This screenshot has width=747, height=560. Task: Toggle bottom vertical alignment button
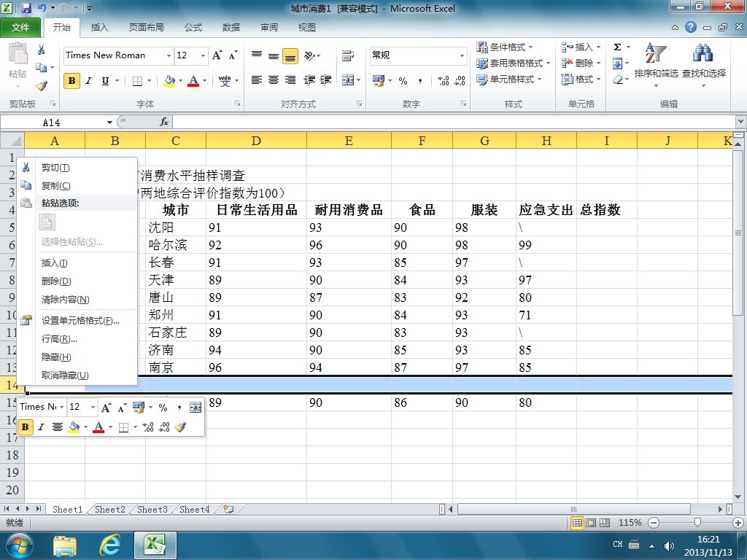[x=290, y=56]
